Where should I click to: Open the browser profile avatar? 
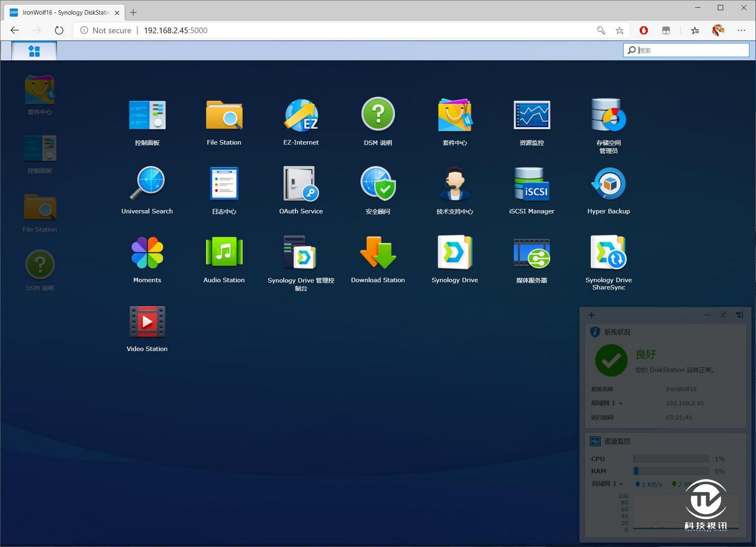click(718, 30)
